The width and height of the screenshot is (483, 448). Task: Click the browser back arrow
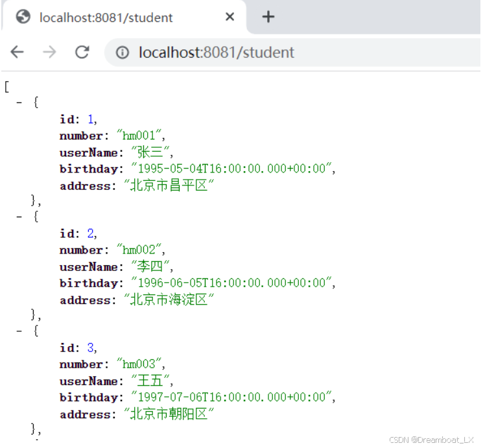click(x=18, y=52)
